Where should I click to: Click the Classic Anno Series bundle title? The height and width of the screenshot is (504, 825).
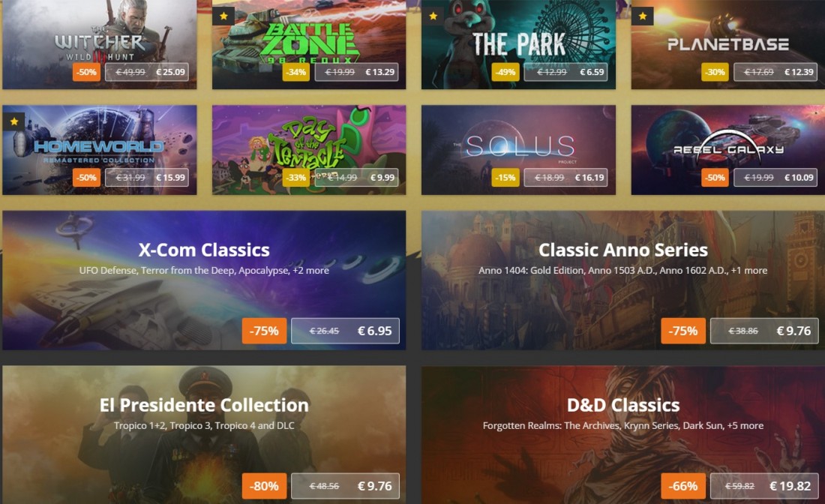click(623, 250)
